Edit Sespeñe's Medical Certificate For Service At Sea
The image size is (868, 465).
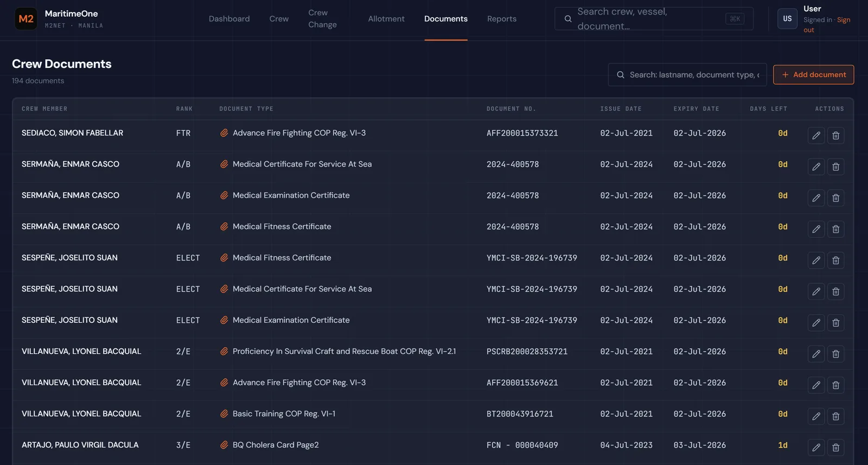816,291
